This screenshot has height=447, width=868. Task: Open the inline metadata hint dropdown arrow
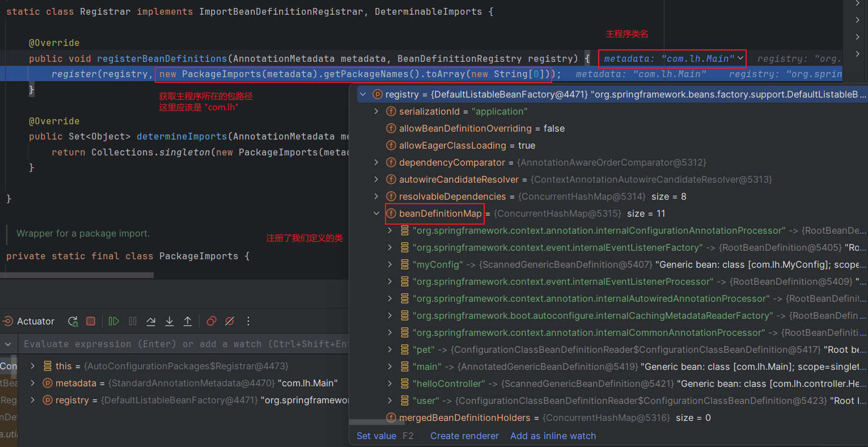740,58
